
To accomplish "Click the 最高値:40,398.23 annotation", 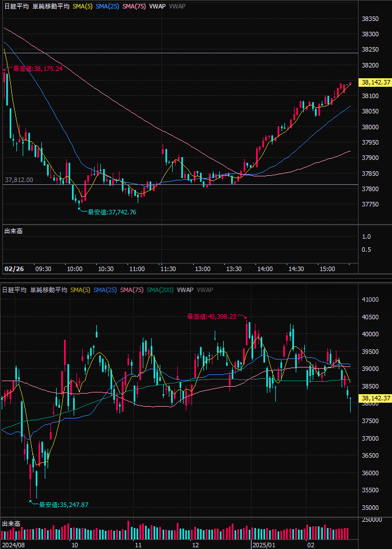I will 212,316.
